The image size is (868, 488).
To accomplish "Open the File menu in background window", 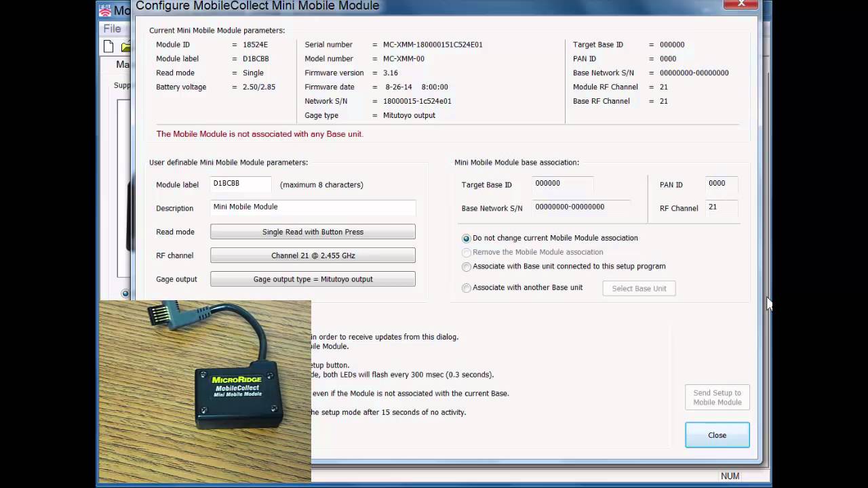I will click(112, 28).
